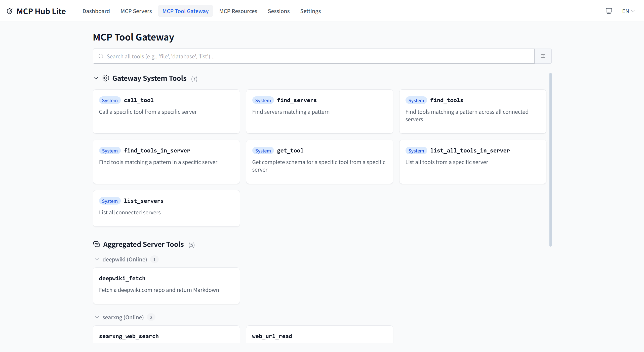This screenshot has width=644, height=352.
Task: Click the System badge on call_tool card
Action: coord(109,100)
